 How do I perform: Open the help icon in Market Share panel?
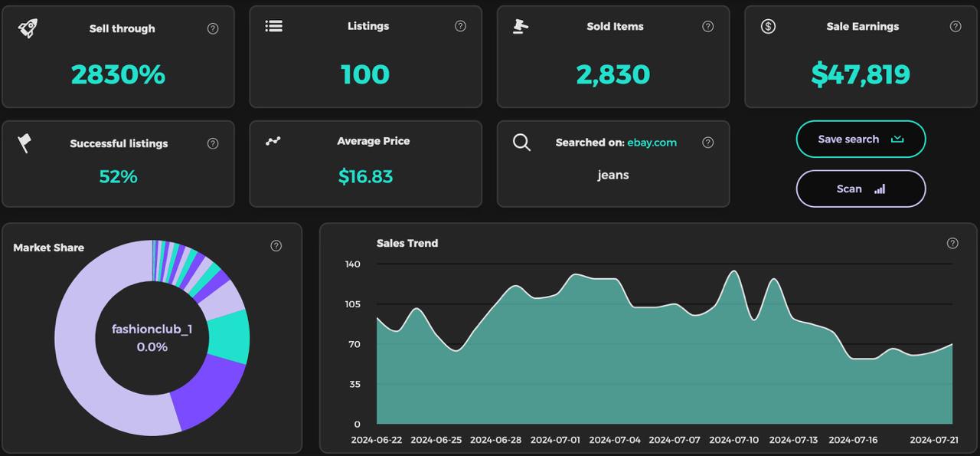click(276, 246)
